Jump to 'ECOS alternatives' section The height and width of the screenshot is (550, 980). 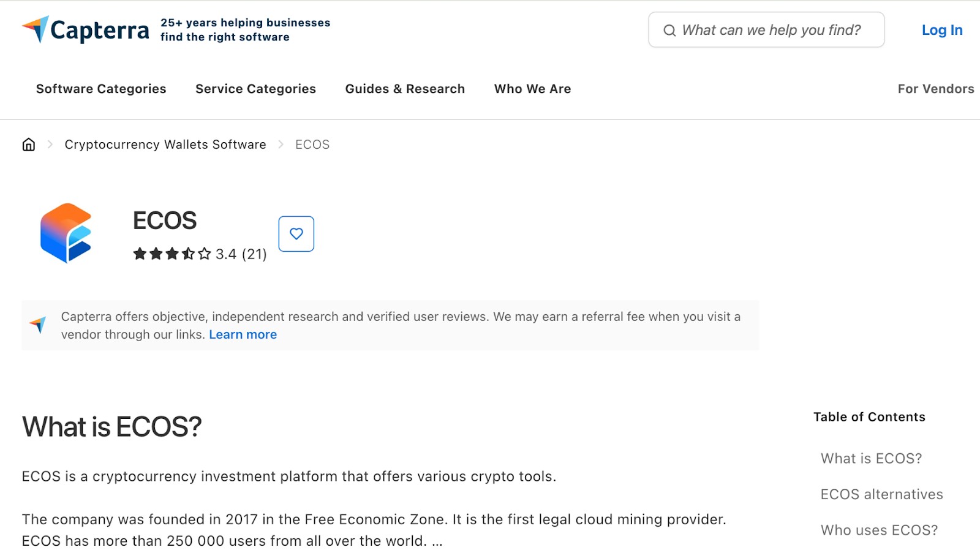882,494
